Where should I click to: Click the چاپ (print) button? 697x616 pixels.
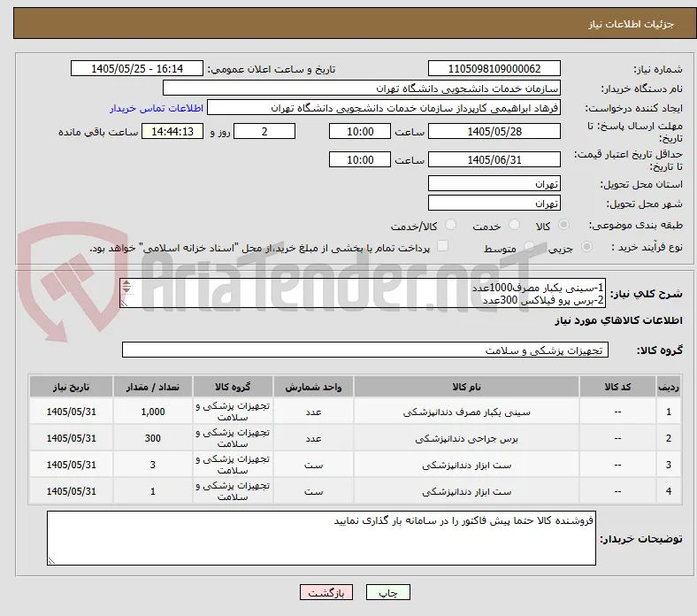[387, 592]
